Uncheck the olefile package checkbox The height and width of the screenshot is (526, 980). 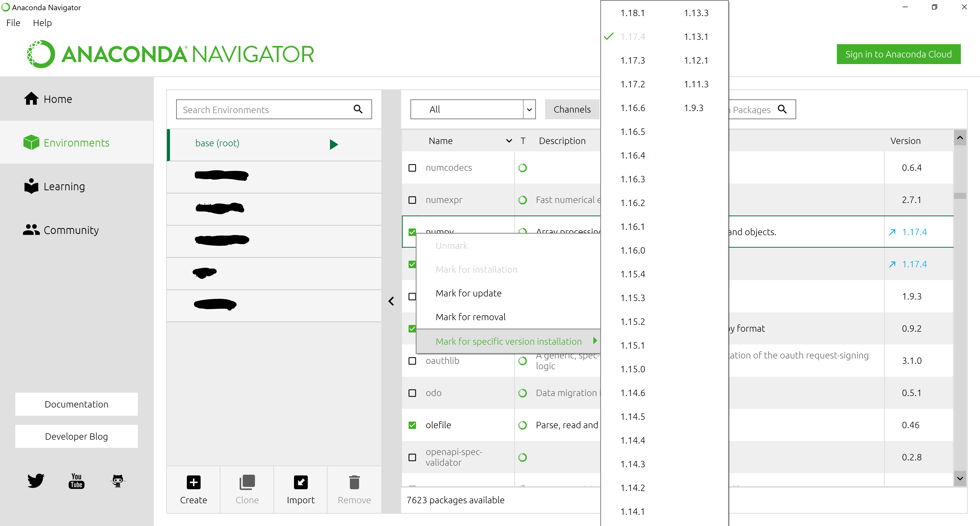pyautogui.click(x=412, y=425)
